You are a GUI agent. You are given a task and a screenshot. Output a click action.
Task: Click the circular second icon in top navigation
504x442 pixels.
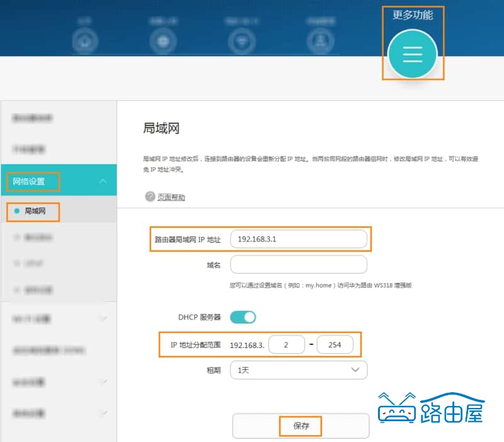pyautogui.click(x=163, y=41)
